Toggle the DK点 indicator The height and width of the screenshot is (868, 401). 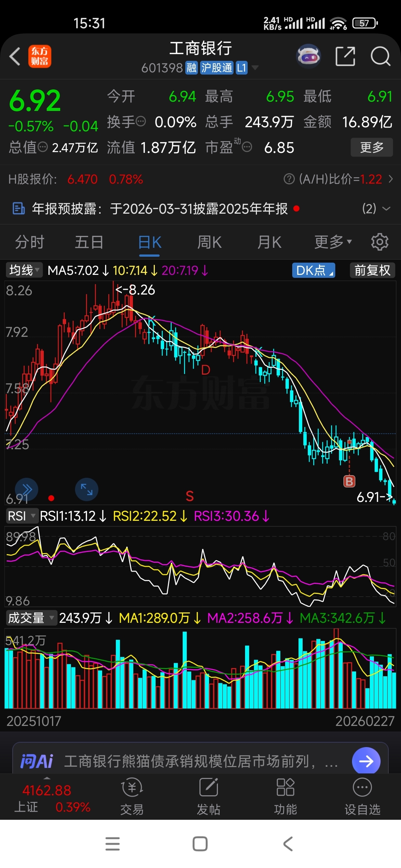point(314,270)
